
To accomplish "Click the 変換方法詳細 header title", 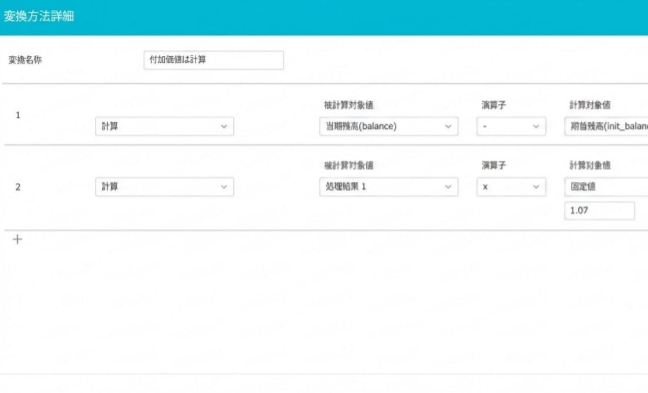I will pos(39,16).
